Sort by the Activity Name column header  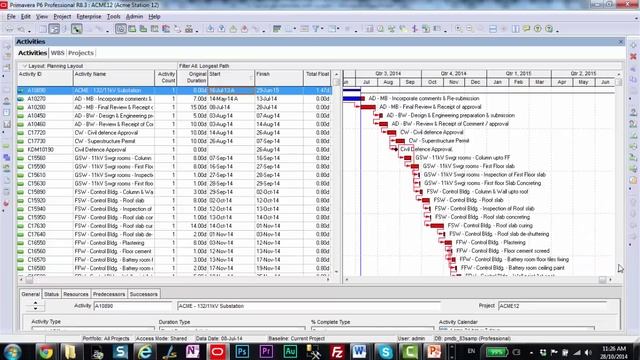[x=114, y=78]
